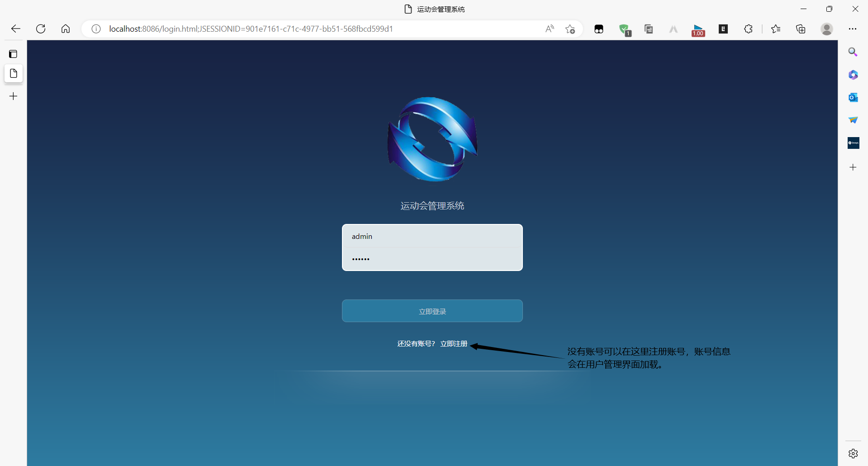Click into the password field

click(432, 259)
